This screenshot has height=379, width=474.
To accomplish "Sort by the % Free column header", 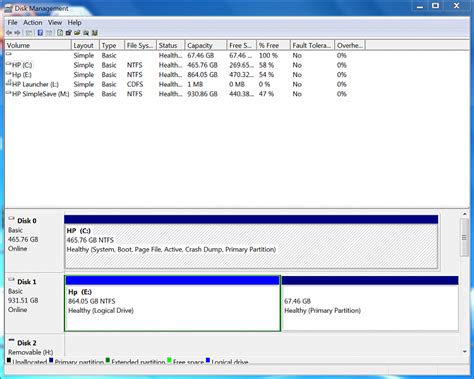I will point(273,45).
